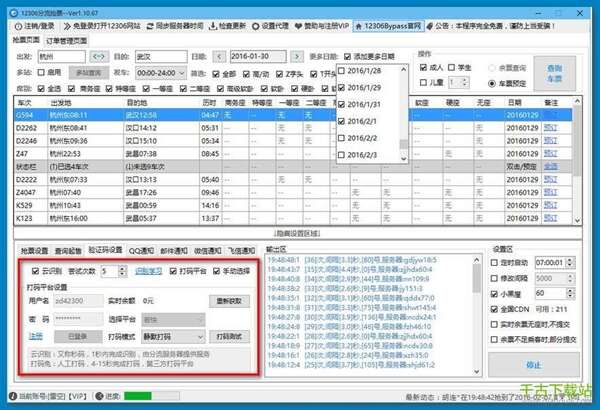Image resolution: width=600 pixels, height=410 pixels.
Task: Open the 微信通知 tab
Action: pyautogui.click(x=208, y=251)
